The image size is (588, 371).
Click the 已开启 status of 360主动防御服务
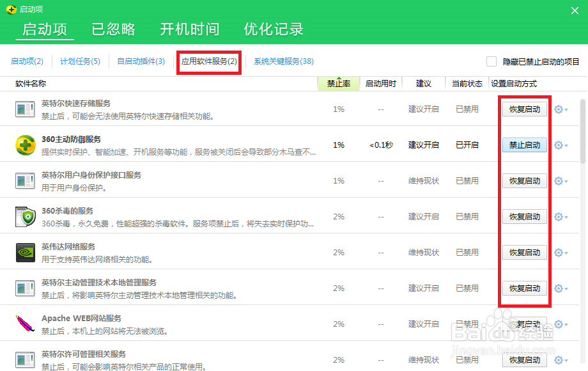(467, 145)
